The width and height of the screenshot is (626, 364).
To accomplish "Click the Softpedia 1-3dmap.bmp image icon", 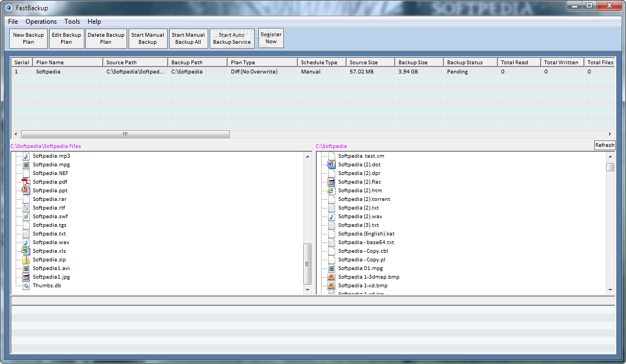I will pyautogui.click(x=331, y=277).
